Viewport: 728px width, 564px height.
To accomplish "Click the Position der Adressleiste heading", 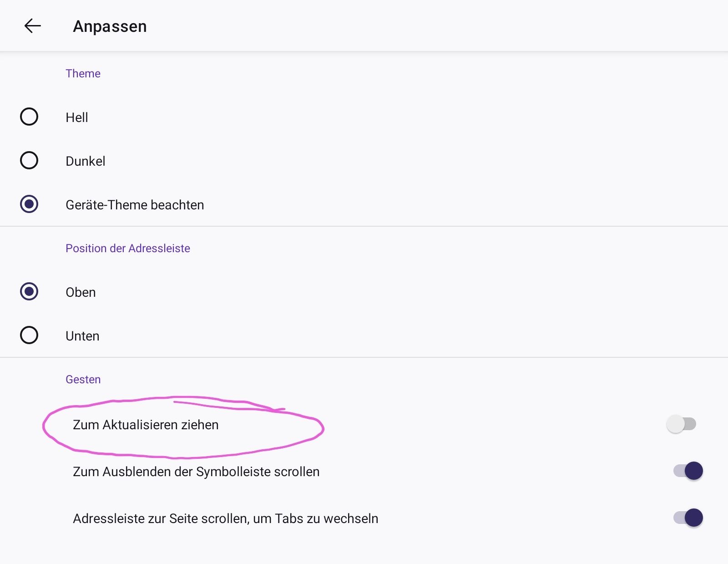I will pos(128,248).
